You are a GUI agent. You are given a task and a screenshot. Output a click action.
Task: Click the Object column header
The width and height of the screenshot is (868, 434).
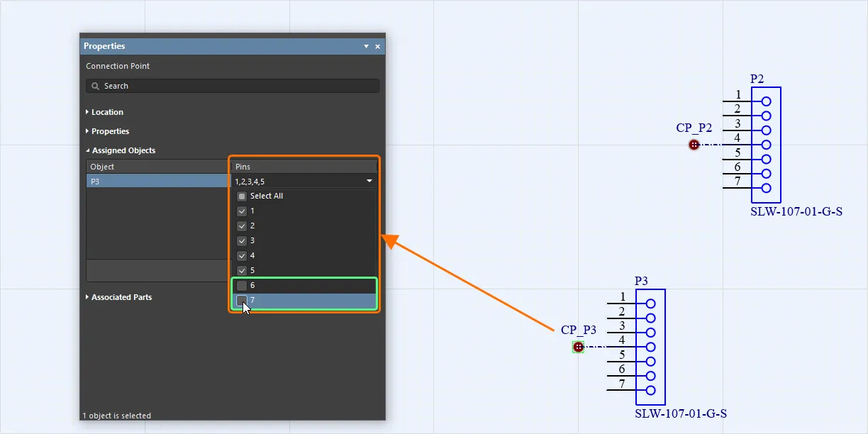[x=158, y=167]
